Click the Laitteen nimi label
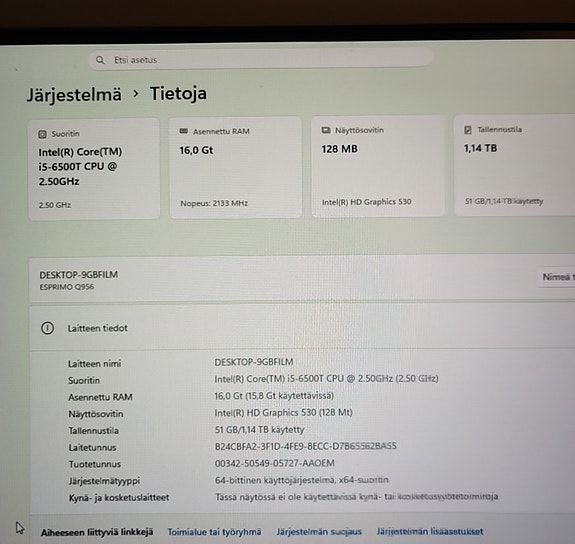The height and width of the screenshot is (544, 575). pos(95,364)
